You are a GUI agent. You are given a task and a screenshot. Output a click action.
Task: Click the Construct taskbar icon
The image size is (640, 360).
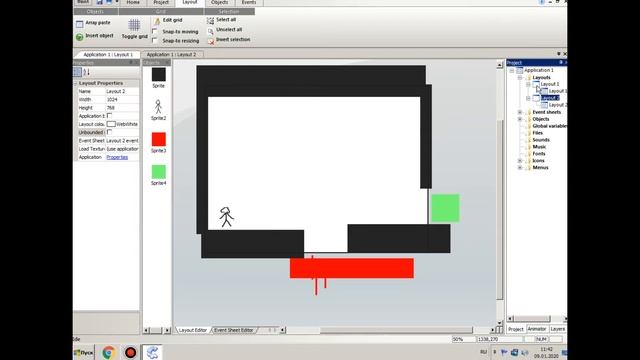coord(152,352)
